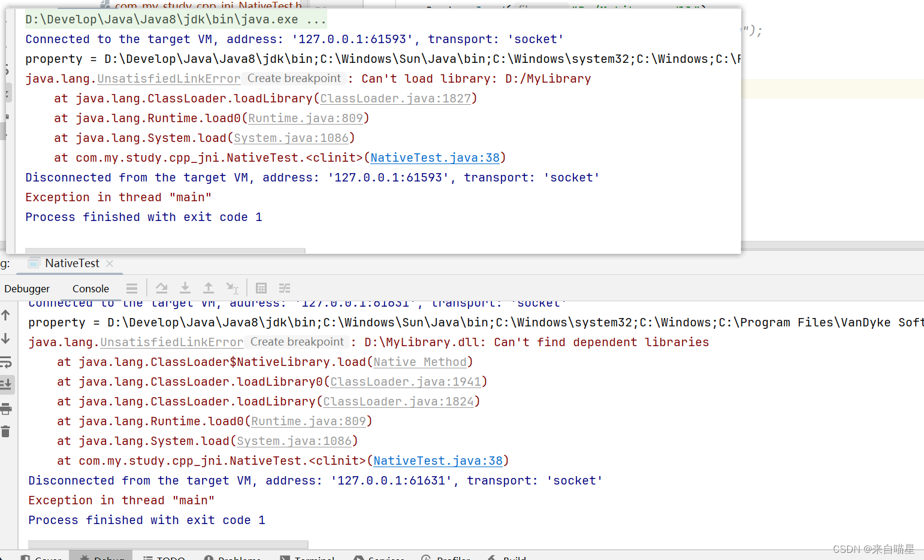The height and width of the screenshot is (560, 924).
Task: Clear the console with the trash icon
Action: tap(6, 432)
